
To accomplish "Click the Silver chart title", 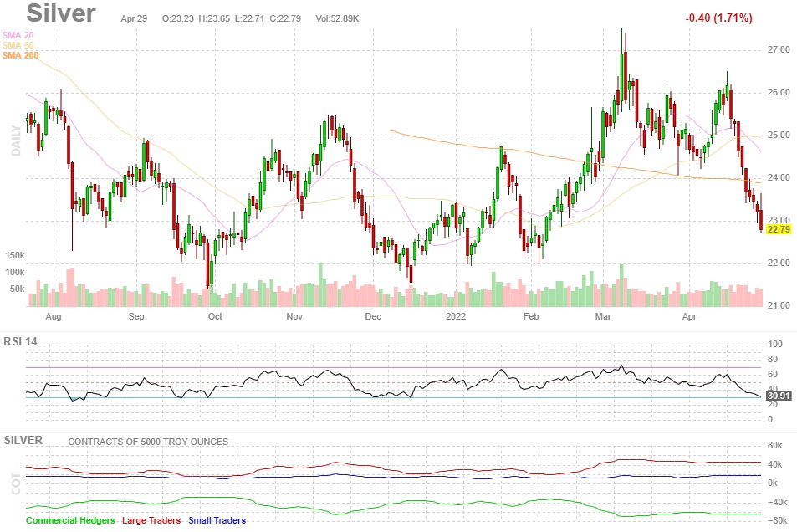I will [60, 13].
